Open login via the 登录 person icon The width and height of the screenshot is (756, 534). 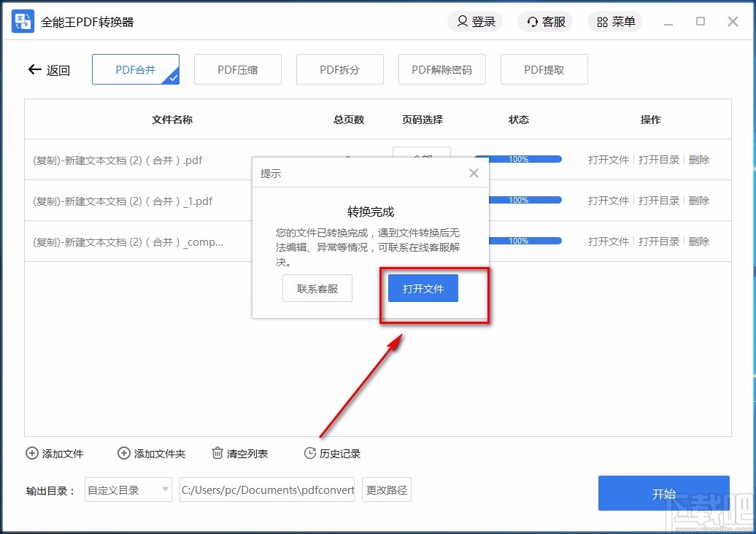tap(463, 21)
